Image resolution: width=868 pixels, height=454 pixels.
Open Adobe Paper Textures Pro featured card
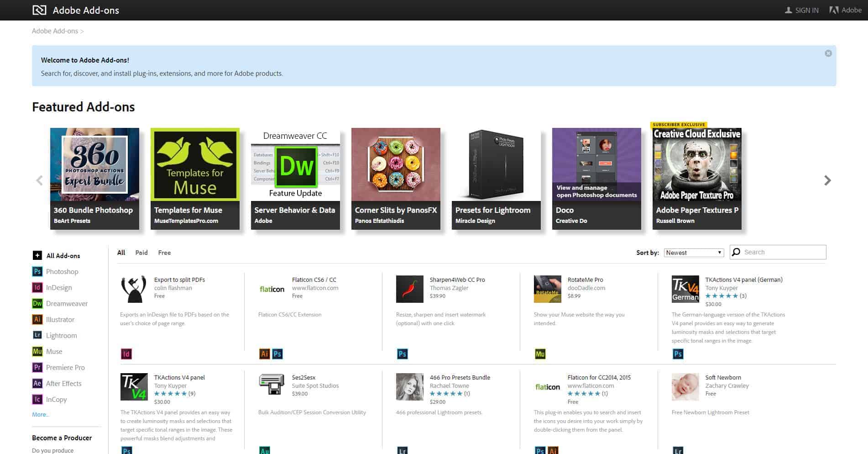pos(697,179)
